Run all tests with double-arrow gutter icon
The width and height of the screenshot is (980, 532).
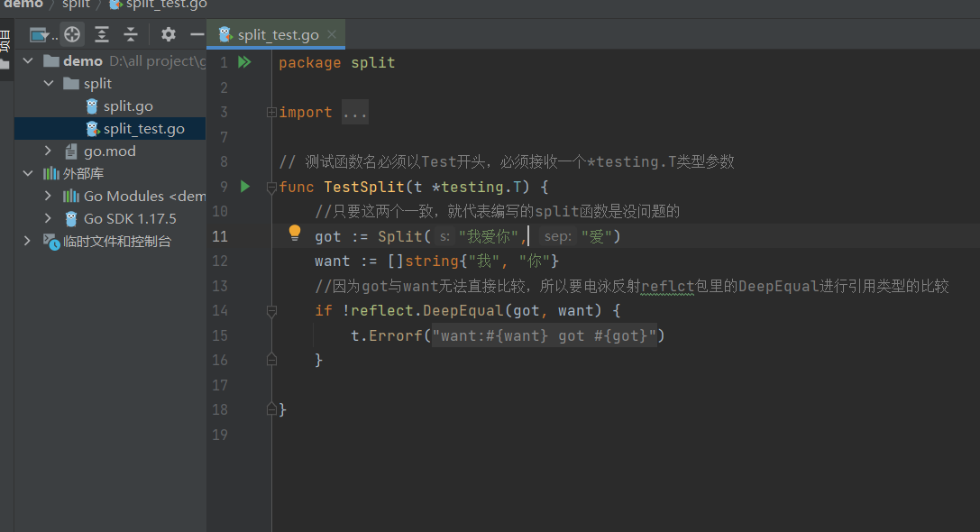pyautogui.click(x=244, y=62)
